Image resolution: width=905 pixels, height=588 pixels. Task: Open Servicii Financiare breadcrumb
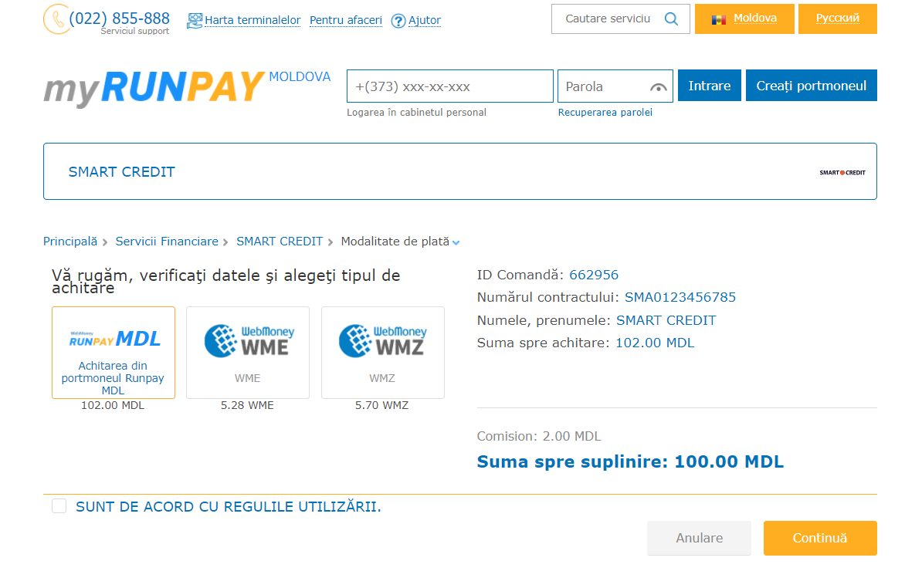[x=167, y=242]
